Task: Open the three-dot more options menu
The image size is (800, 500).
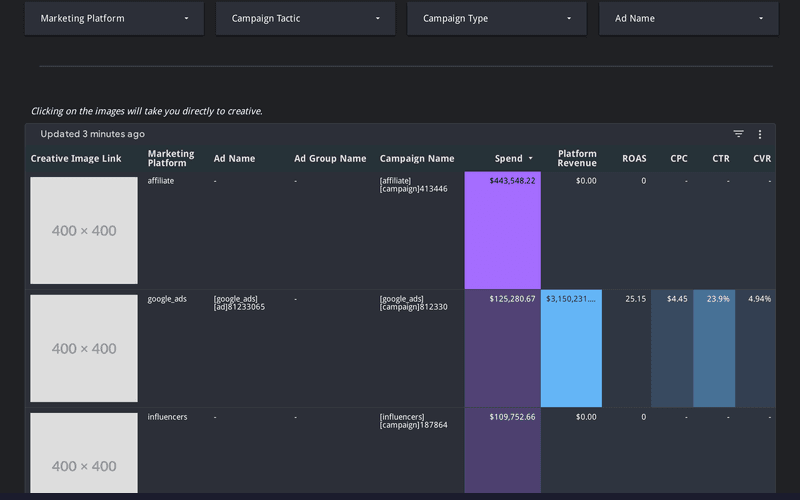Action: click(760, 134)
